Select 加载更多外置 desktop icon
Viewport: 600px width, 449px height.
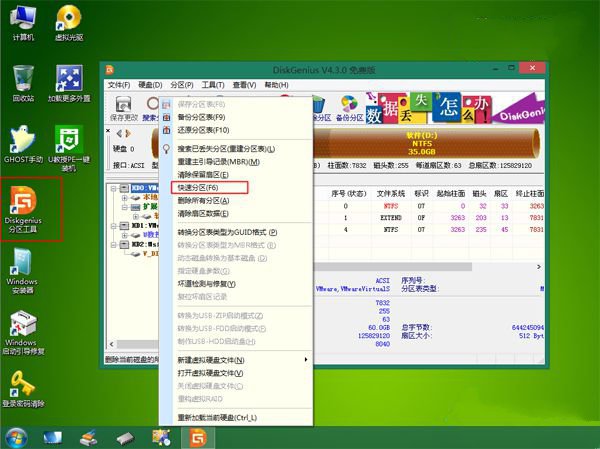click(69, 83)
